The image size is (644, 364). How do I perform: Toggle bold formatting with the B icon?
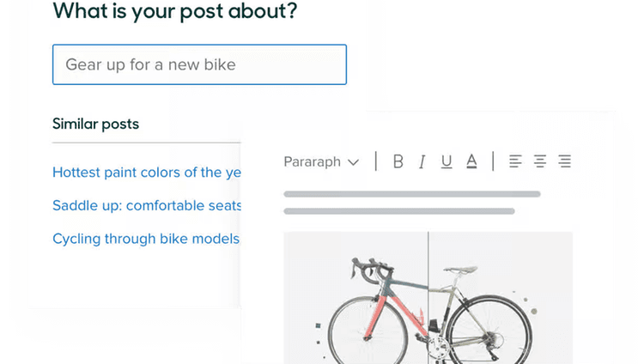(x=398, y=161)
